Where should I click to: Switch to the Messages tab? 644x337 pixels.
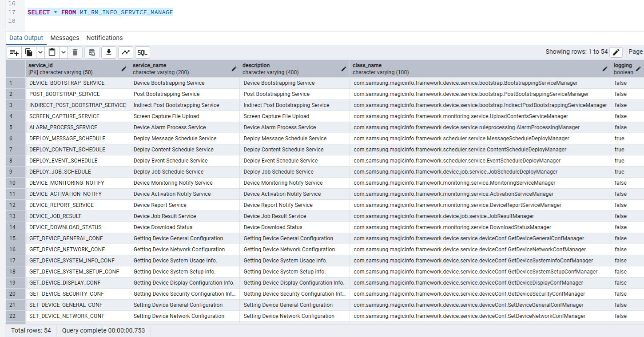point(65,38)
